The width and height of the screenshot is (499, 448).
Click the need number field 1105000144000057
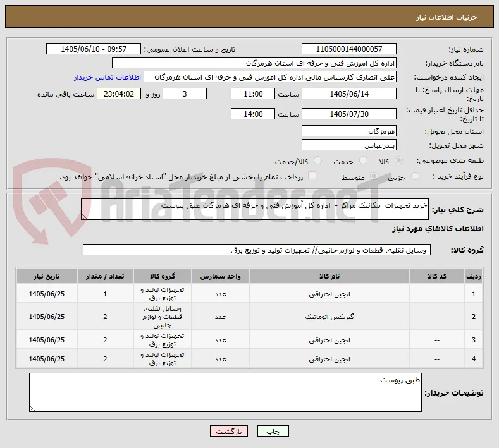pyautogui.click(x=348, y=49)
